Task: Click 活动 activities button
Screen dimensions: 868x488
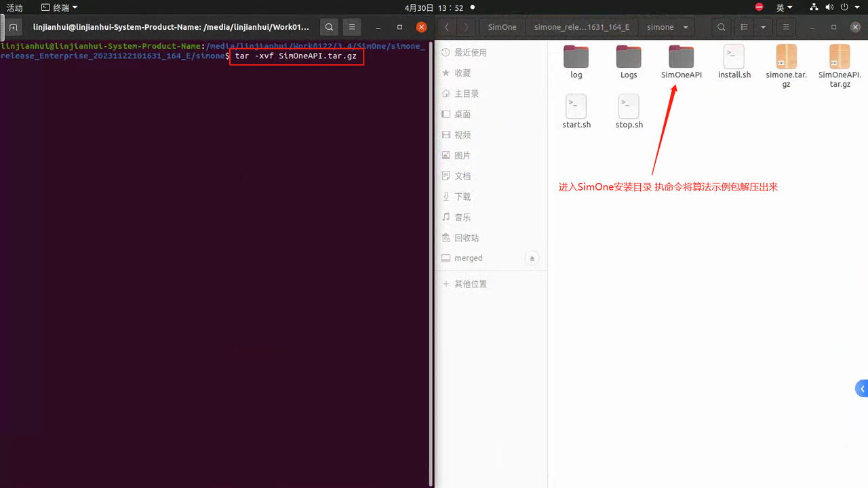Action: tap(14, 8)
